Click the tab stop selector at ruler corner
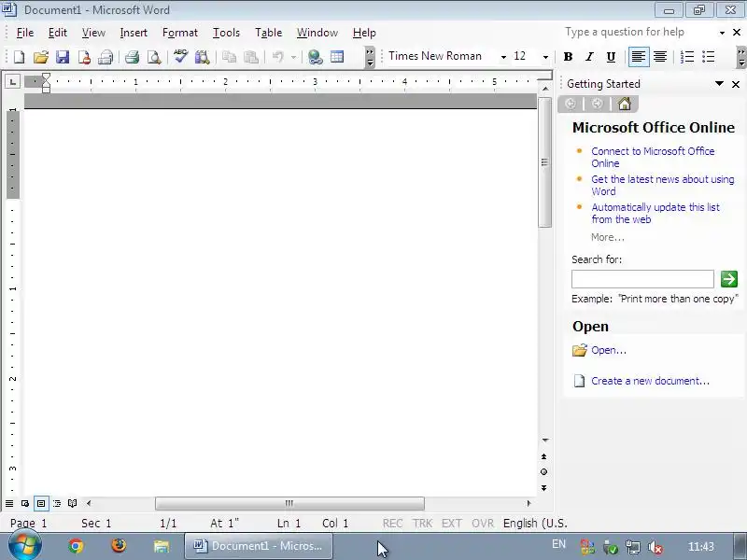The height and width of the screenshot is (560, 747). pyautogui.click(x=12, y=82)
